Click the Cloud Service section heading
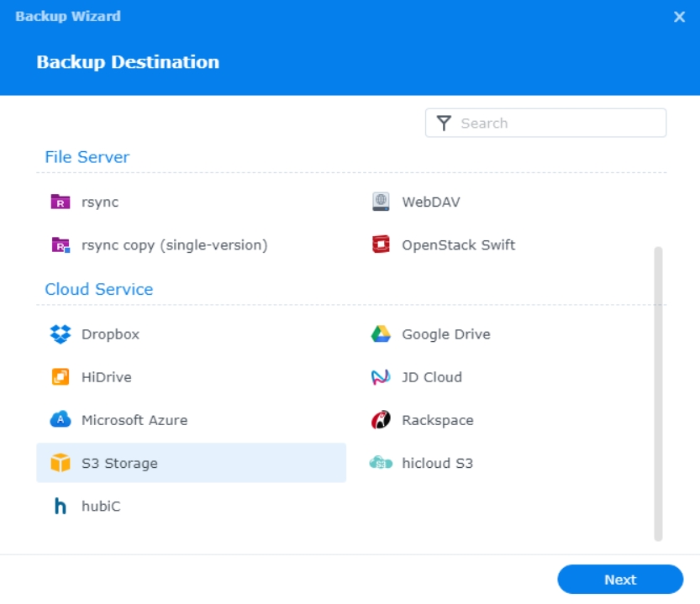The height and width of the screenshot is (604, 700). (99, 289)
